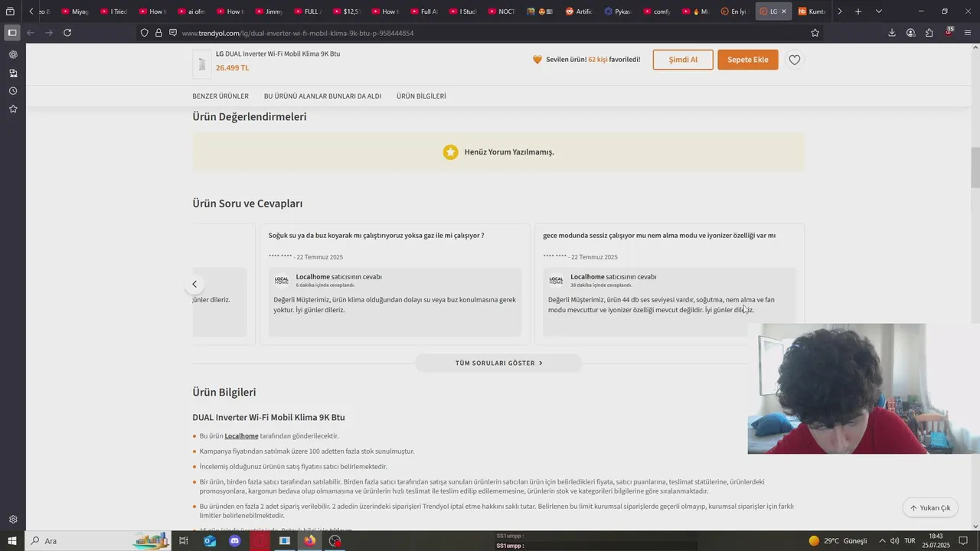The height and width of the screenshot is (551, 980).
Task: Switch to the Pykas tab
Action: click(619, 11)
